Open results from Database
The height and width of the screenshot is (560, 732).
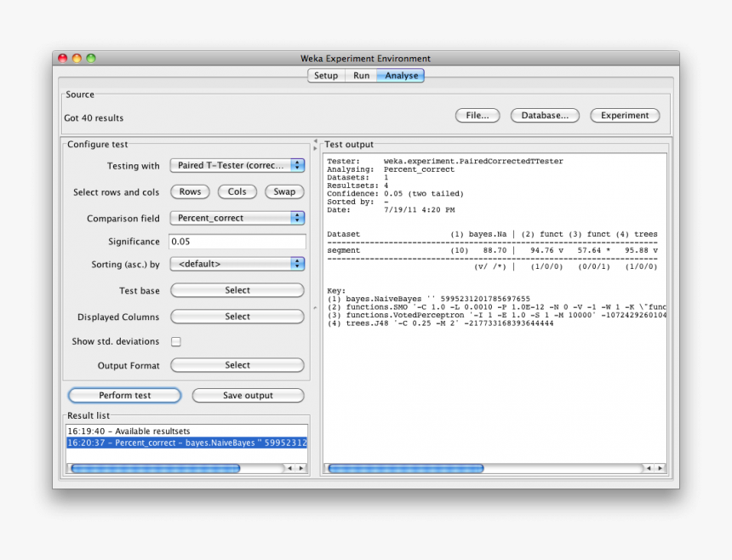click(x=544, y=115)
